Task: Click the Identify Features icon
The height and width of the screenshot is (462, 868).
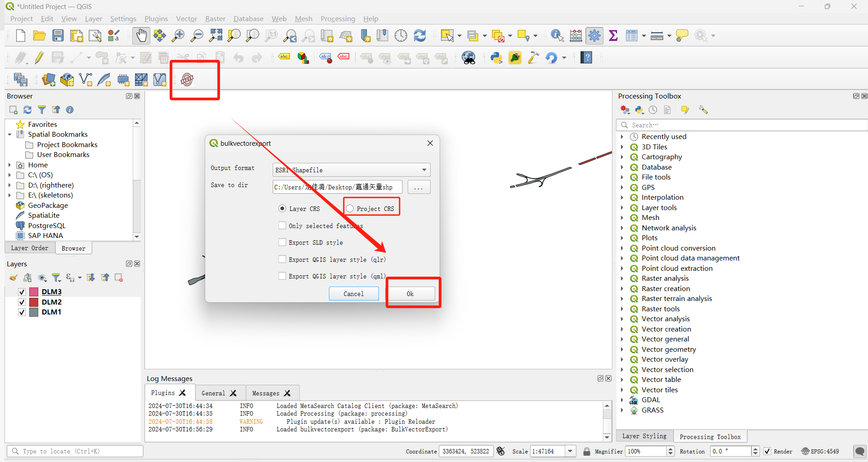Action: tap(557, 36)
